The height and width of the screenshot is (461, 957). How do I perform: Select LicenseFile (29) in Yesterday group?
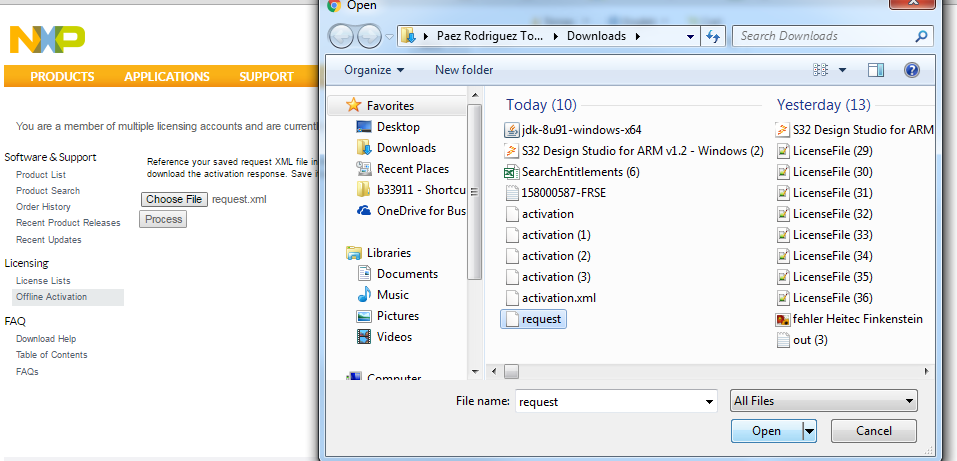coord(825,151)
